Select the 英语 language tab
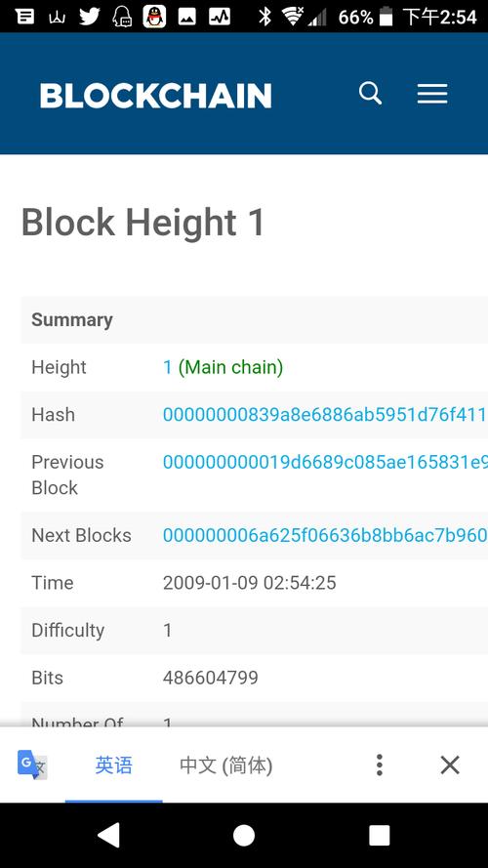Image resolution: width=488 pixels, height=868 pixels. (x=114, y=765)
